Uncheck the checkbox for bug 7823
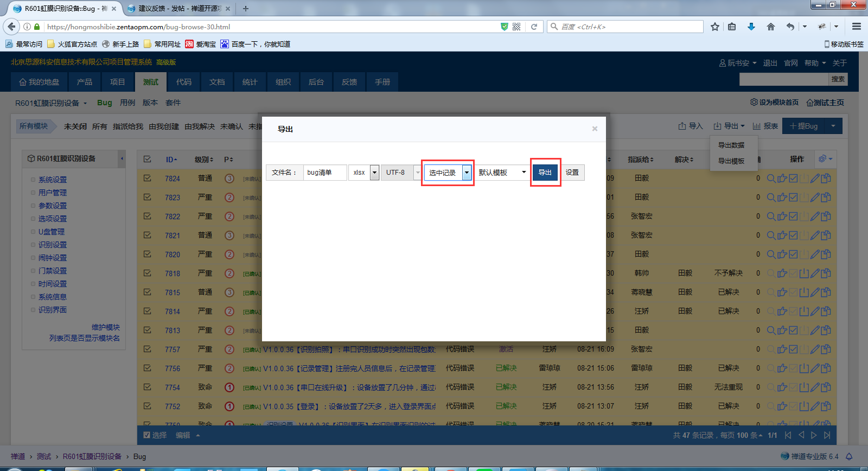The height and width of the screenshot is (471, 868). tap(147, 197)
